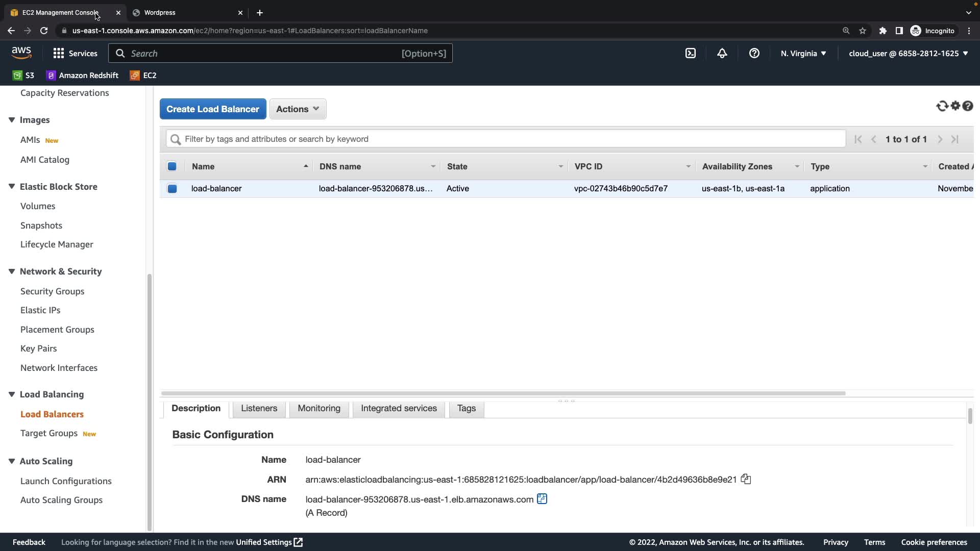This screenshot has height=551, width=980.
Task: Open the notifications bell
Action: click(722, 53)
